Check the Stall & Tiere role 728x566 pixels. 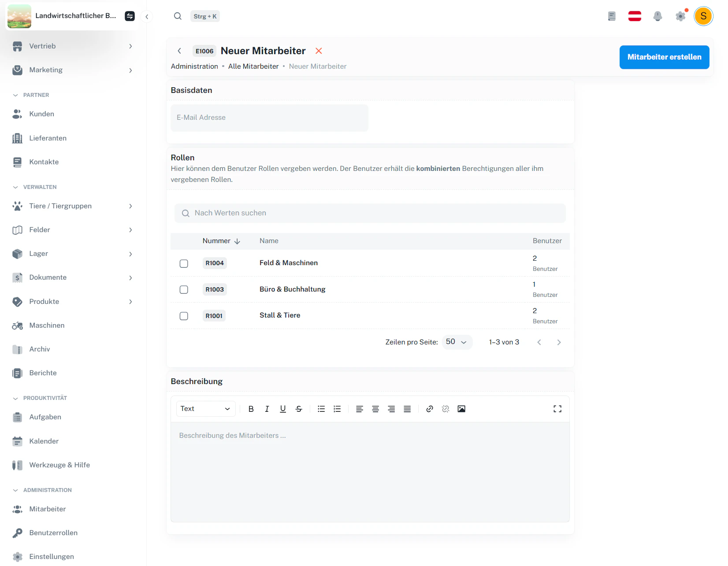[184, 316]
